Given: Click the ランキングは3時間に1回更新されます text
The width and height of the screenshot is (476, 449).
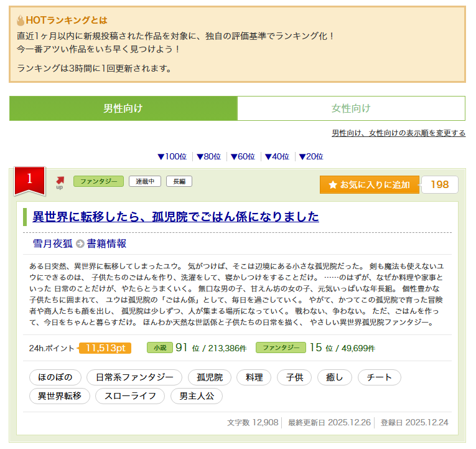Looking at the screenshot, I should click(x=95, y=69).
